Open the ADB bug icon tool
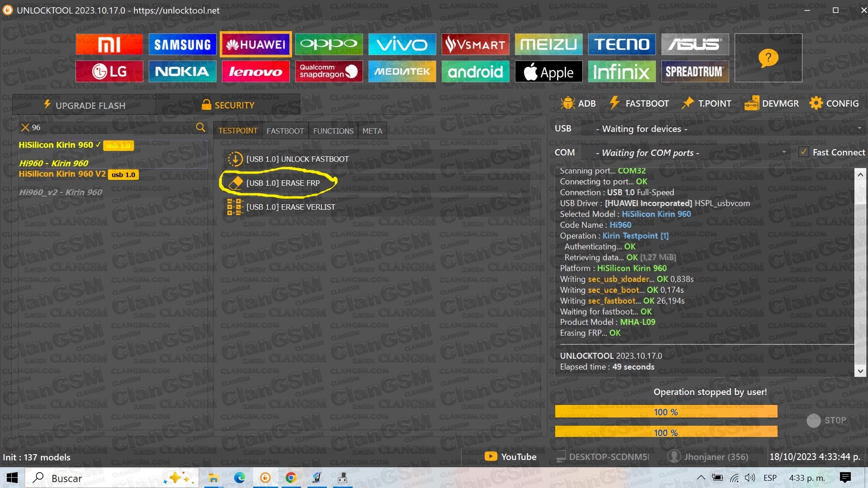This screenshot has width=868, height=488. click(578, 103)
